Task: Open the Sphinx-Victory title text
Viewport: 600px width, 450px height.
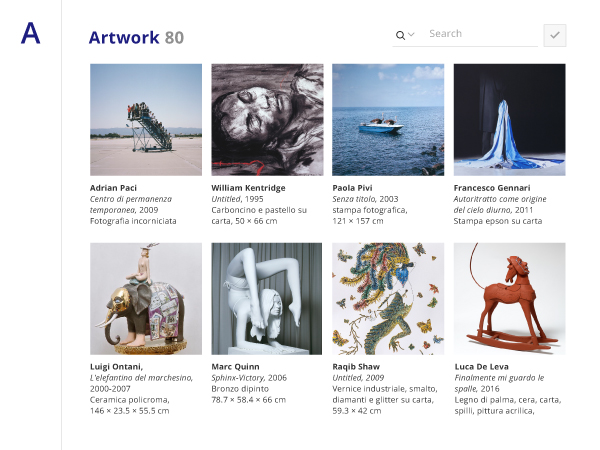Action: pos(238,378)
